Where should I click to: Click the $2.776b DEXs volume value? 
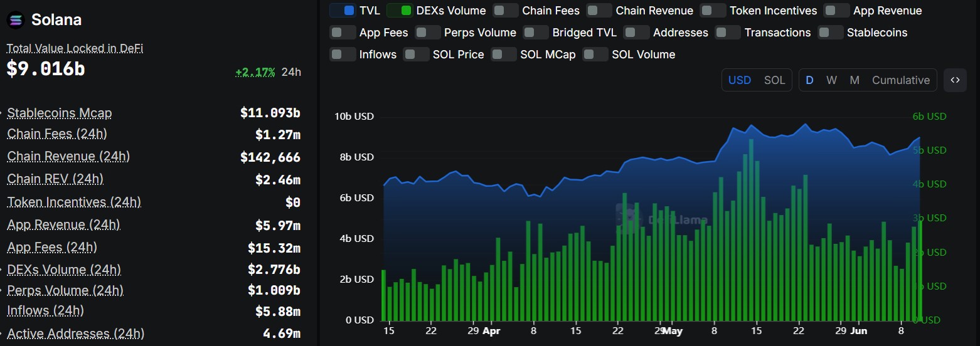point(274,270)
